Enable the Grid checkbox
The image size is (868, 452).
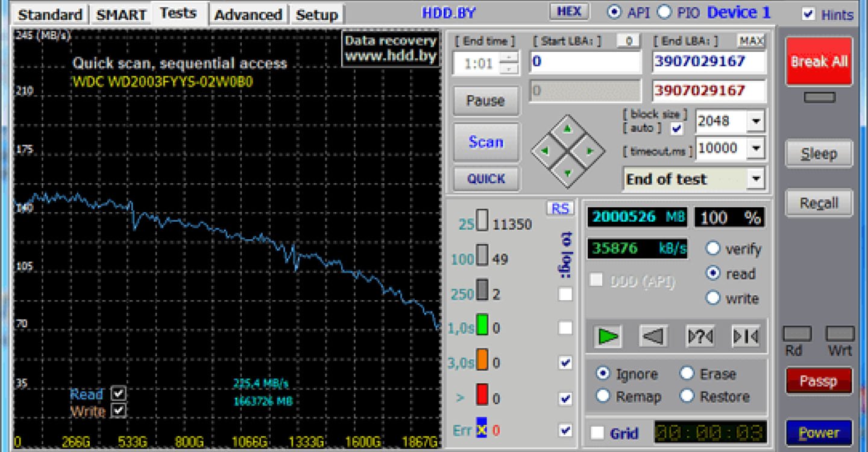click(598, 433)
